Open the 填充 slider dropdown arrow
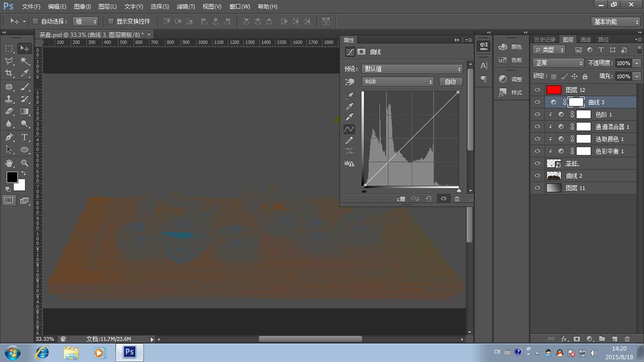Viewport: 644px width, 362px height. coord(637,76)
